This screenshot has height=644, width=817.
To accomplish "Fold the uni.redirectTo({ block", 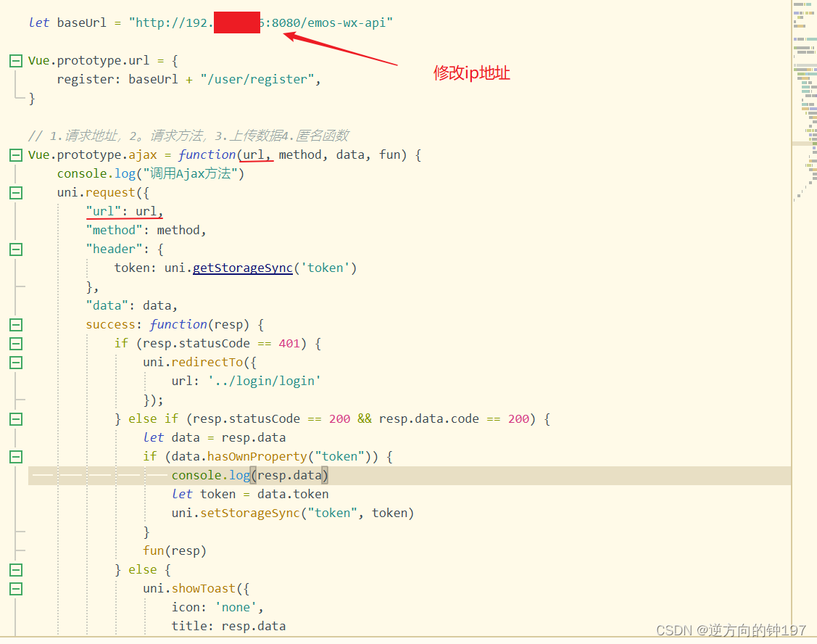I will click(16, 363).
